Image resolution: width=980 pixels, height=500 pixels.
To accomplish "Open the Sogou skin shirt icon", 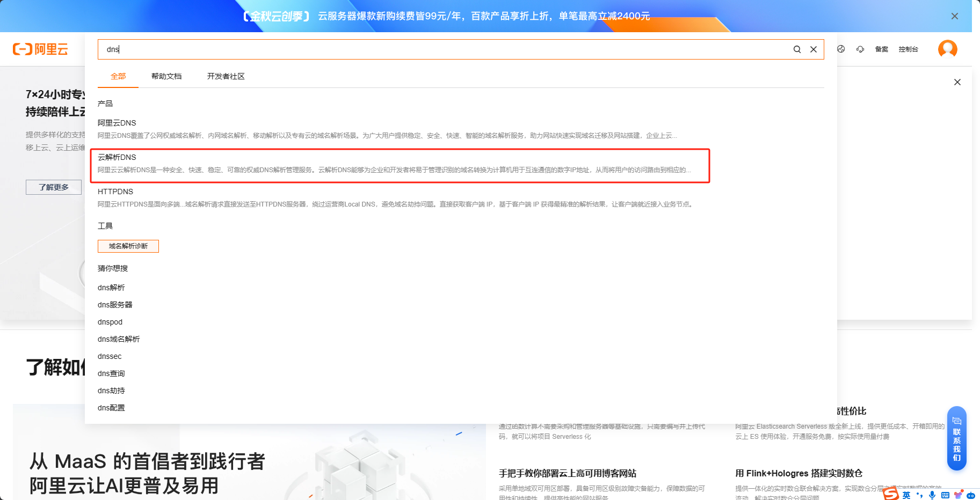I will (958, 495).
